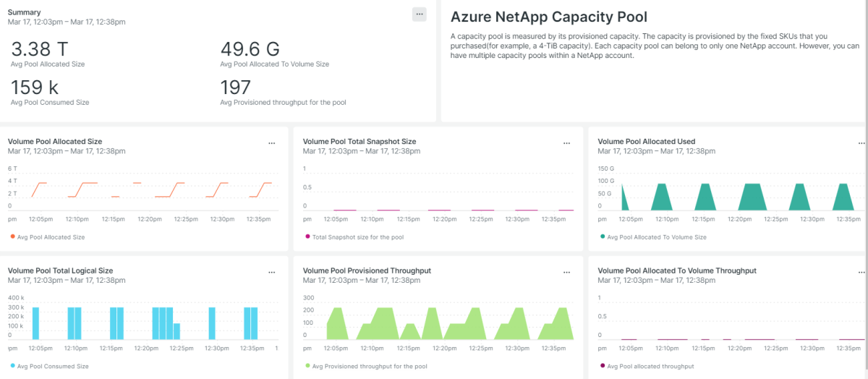This screenshot has width=868, height=379.
Task: Click the Volume Pool Allocated Size title
Action: [x=55, y=141]
